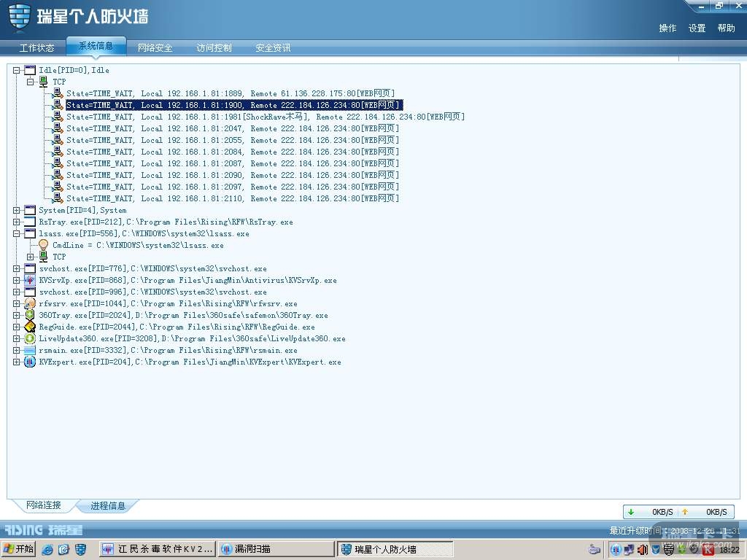Collapse the Idle[PID=0] process node
This screenshot has width=747, height=560.
point(16,70)
